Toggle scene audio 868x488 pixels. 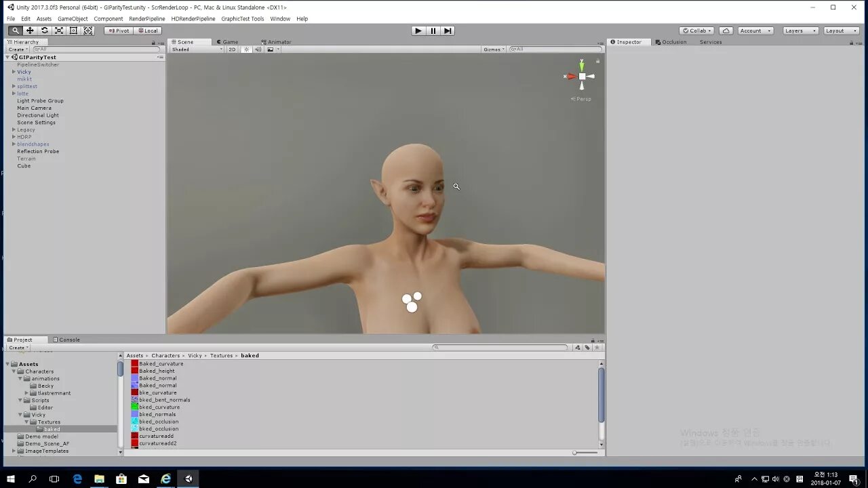click(x=258, y=49)
